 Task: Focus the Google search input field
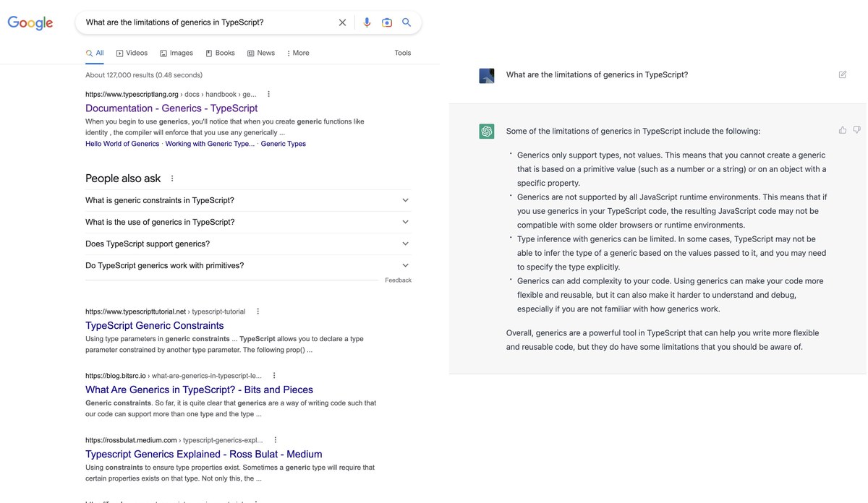click(206, 22)
